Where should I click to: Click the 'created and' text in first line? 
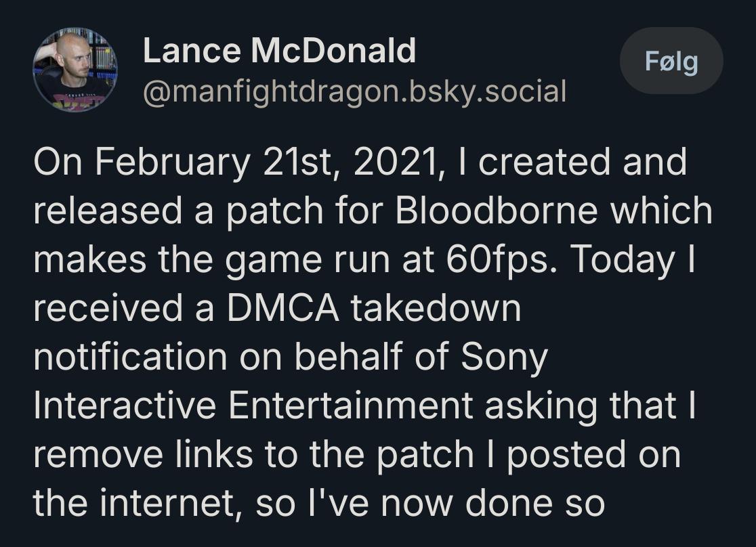(x=582, y=162)
